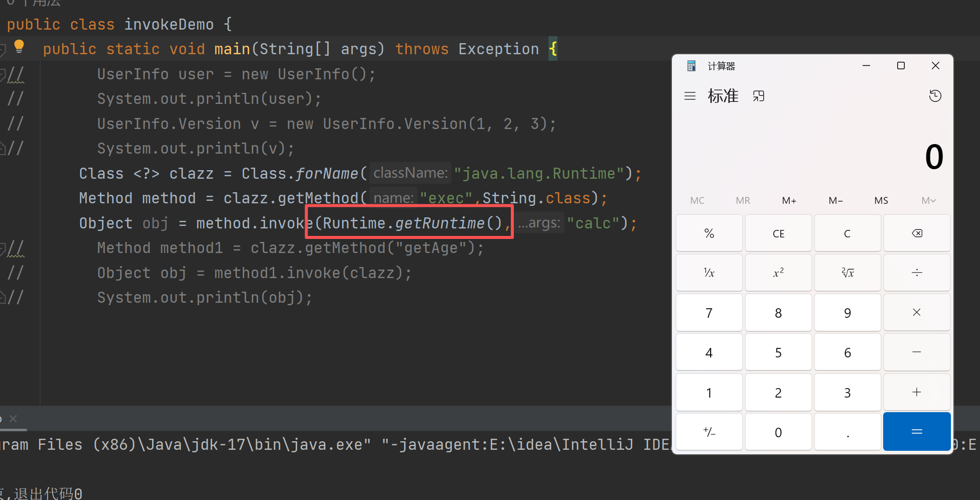The height and width of the screenshot is (500, 980).
Task: Toggle the plus/minus sign button
Action: pos(709,432)
